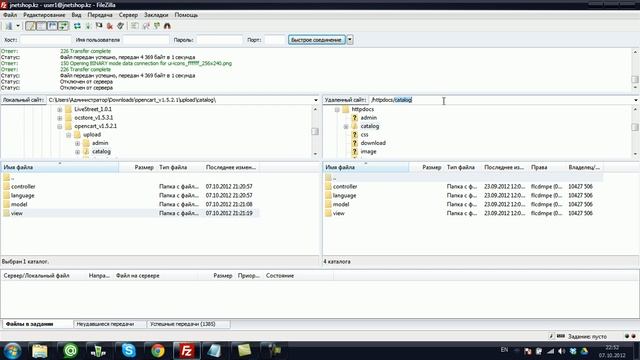This screenshot has width=640, height=360.
Task: Open the remote site path dropdown
Action: [x=636, y=100]
